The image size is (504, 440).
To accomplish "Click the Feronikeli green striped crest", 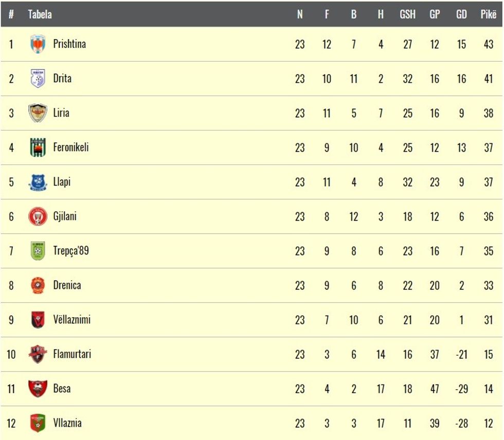I will point(38,148).
